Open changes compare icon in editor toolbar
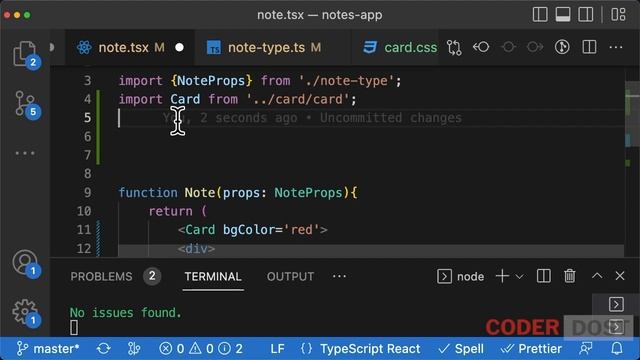This screenshot has height=360, width=640. 454,48
